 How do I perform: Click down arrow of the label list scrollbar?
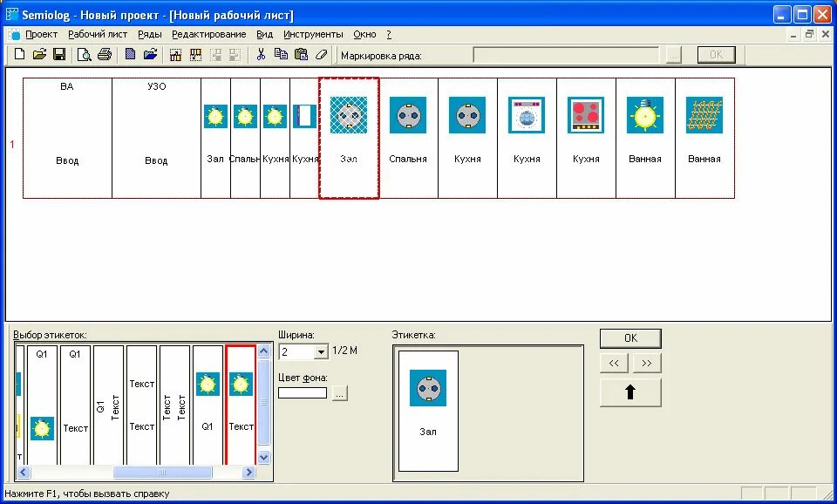click(263, 458)
